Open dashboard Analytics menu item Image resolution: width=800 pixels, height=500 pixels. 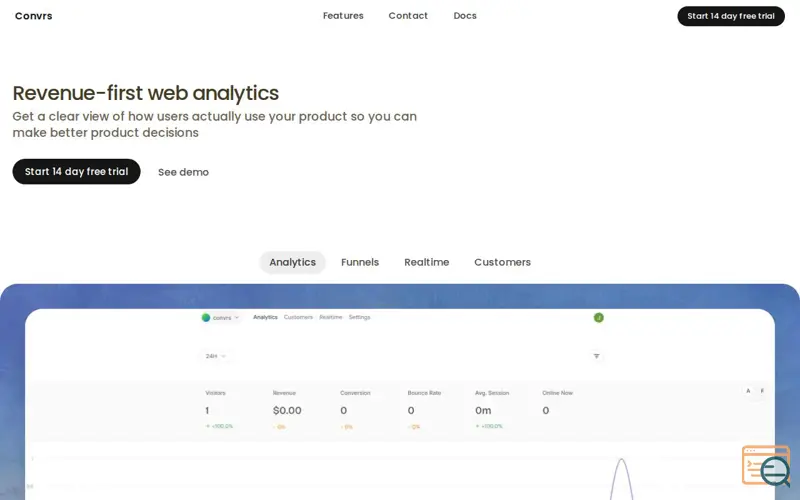pyautogui.click(x=265, y=317)
